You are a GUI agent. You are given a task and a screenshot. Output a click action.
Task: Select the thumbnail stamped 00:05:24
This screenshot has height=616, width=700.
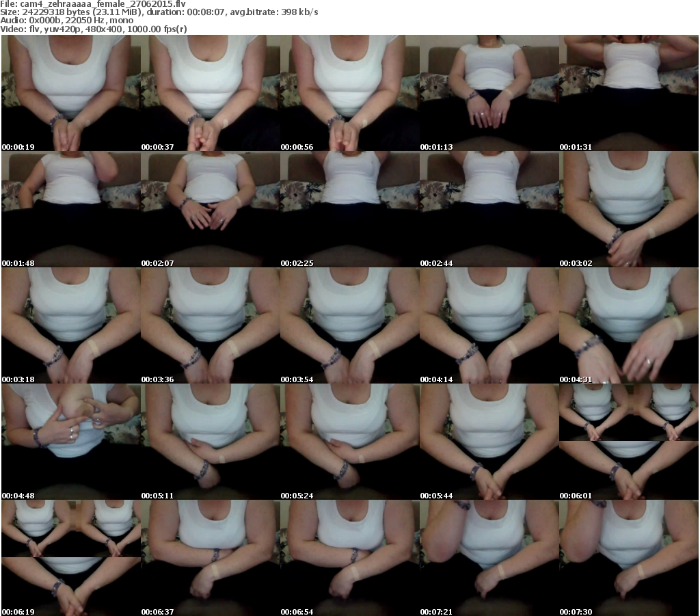click(349, 442)
